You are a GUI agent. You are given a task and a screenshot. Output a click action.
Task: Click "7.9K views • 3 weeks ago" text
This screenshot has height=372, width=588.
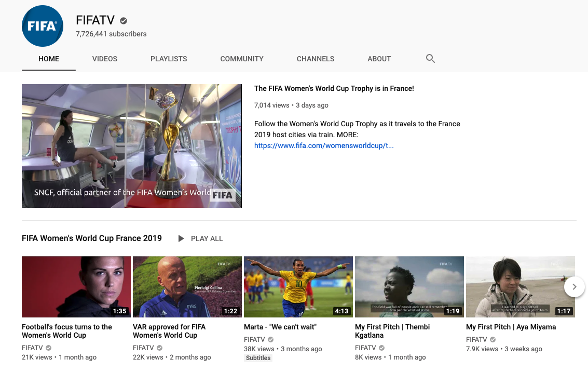click(x=504, y=349)
